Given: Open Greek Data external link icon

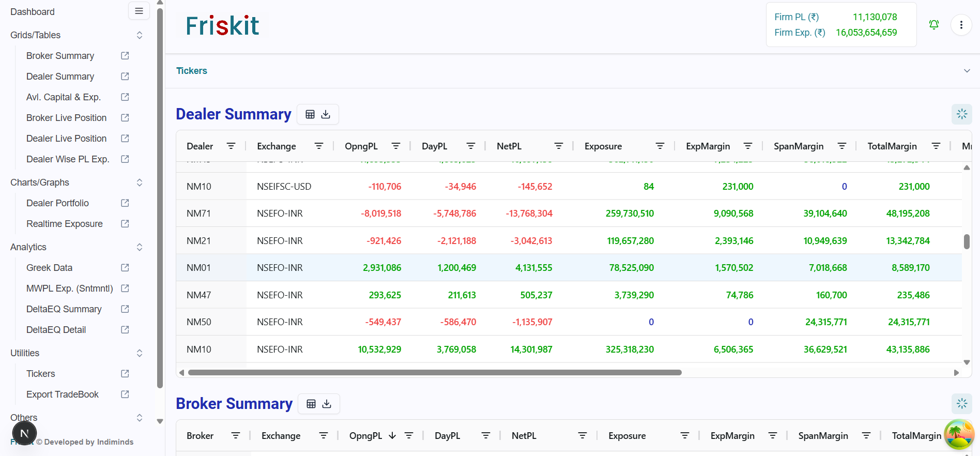Looking at the screenshot, I should [125, 268].
